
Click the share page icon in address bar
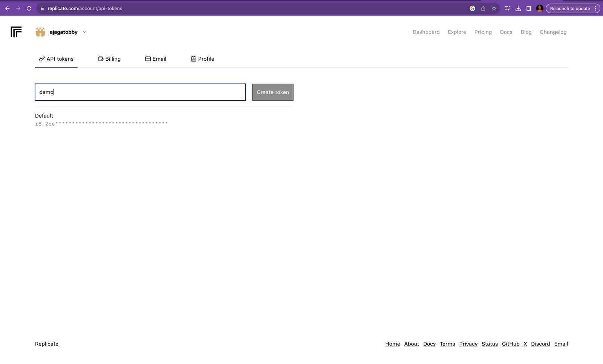click(483, 8)
